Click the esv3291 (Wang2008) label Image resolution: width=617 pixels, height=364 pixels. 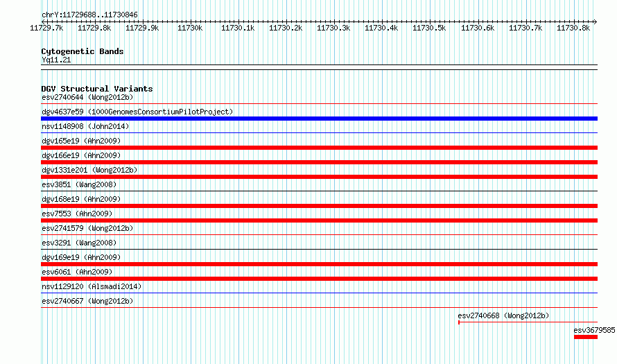click(79, 243)
